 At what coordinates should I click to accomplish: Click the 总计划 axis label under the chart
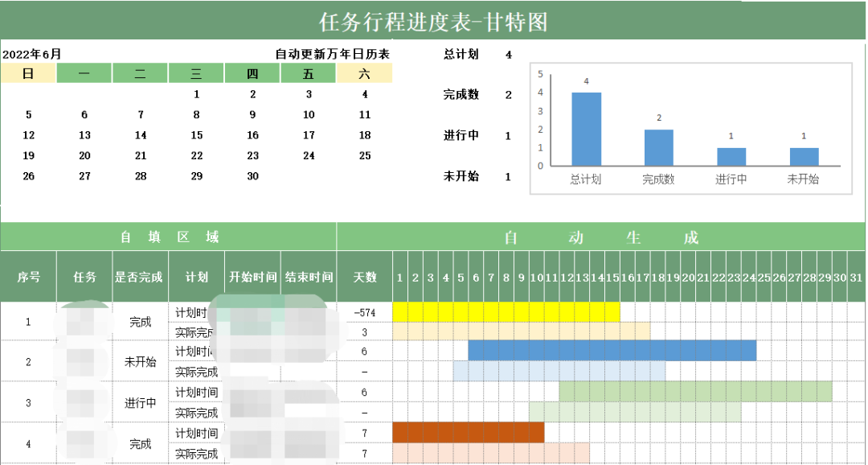(586, 179)
